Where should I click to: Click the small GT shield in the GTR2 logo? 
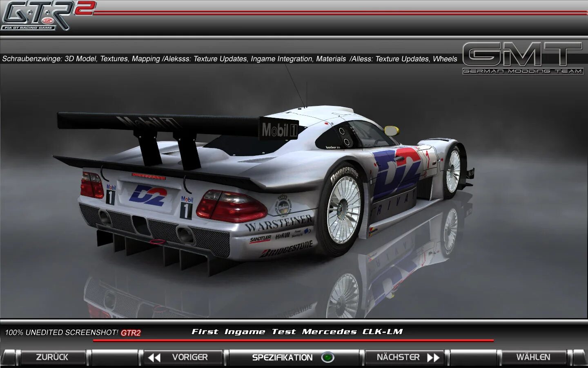pyautogui.click(x=47, y=20)
